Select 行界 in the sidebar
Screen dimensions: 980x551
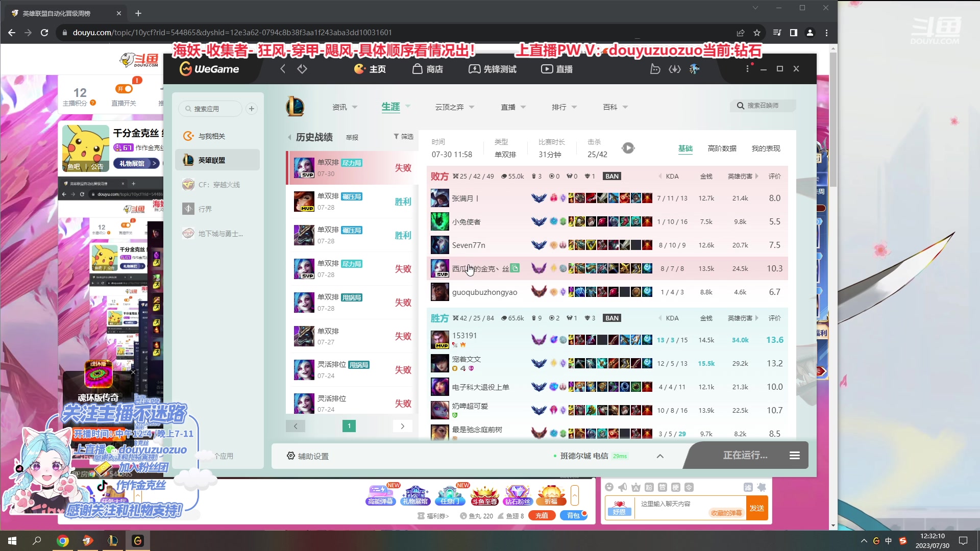217,209
